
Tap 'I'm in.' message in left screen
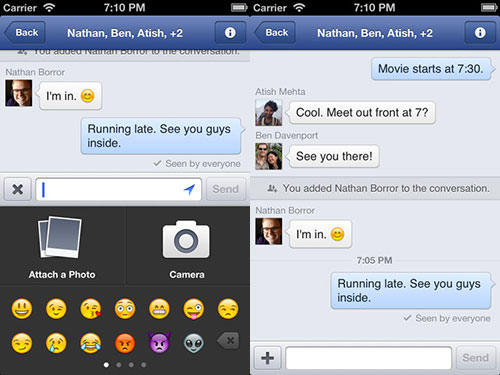70,96
